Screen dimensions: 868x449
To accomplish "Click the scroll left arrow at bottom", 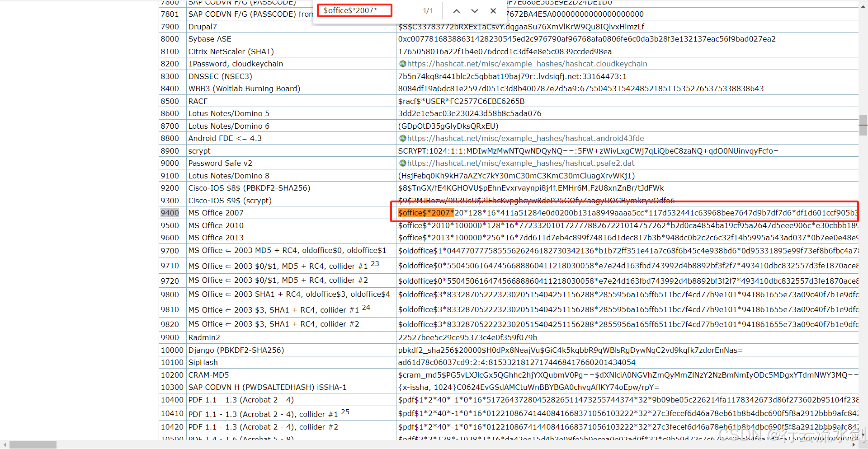I will click(4, 444).
